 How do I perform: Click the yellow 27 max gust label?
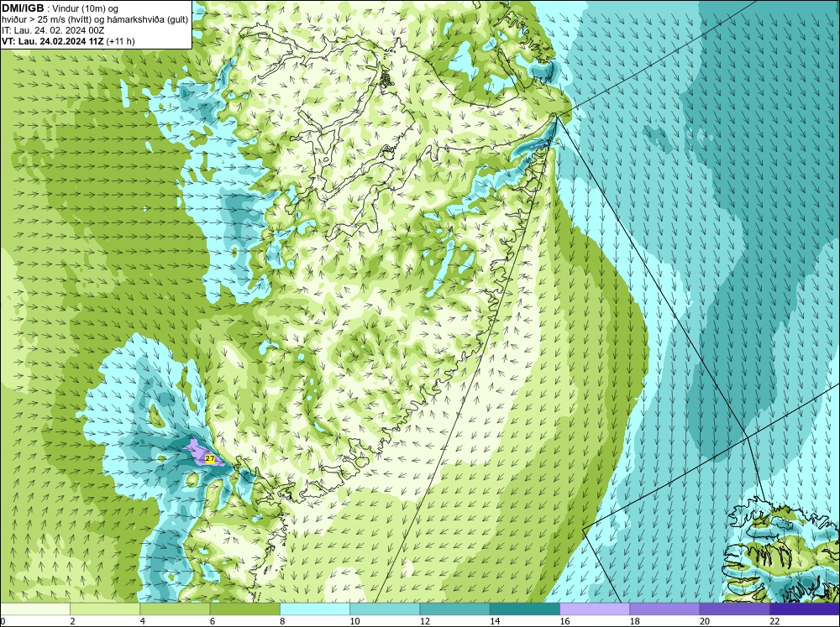(x=209, y=459)
